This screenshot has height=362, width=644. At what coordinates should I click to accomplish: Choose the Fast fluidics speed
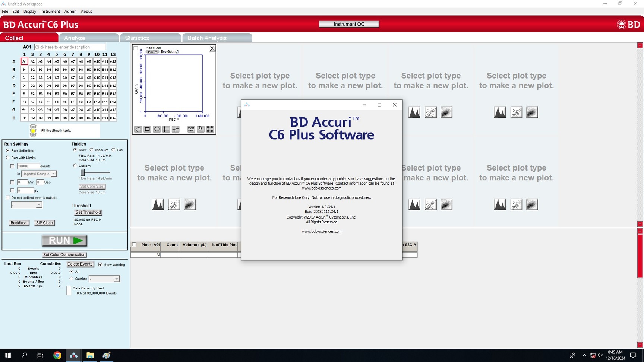click(x=113, y=150)
